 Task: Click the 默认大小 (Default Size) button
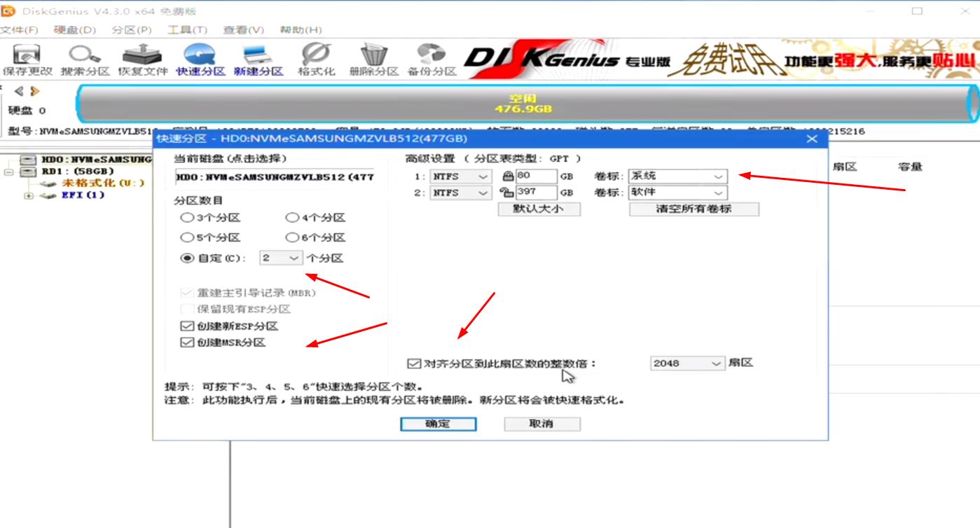coord(539,209)
